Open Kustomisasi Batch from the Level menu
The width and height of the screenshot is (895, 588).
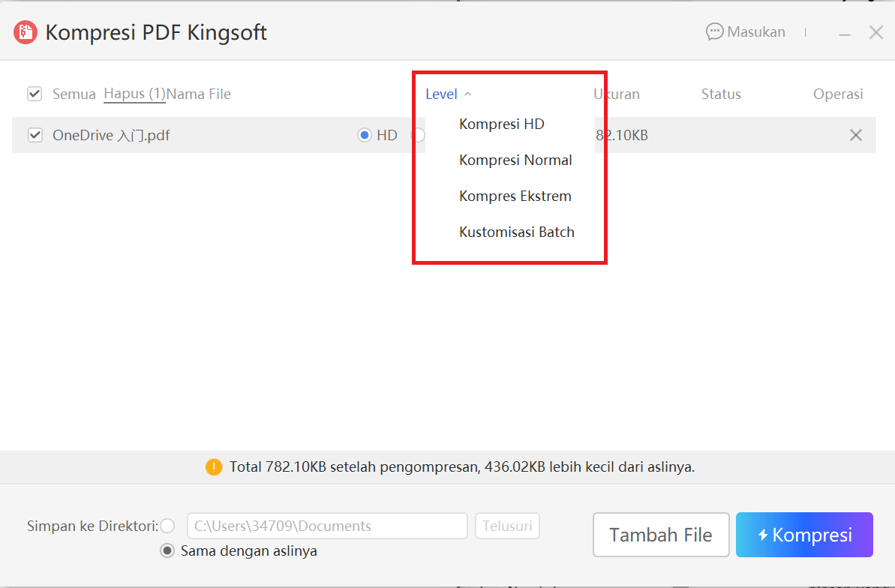516,232
